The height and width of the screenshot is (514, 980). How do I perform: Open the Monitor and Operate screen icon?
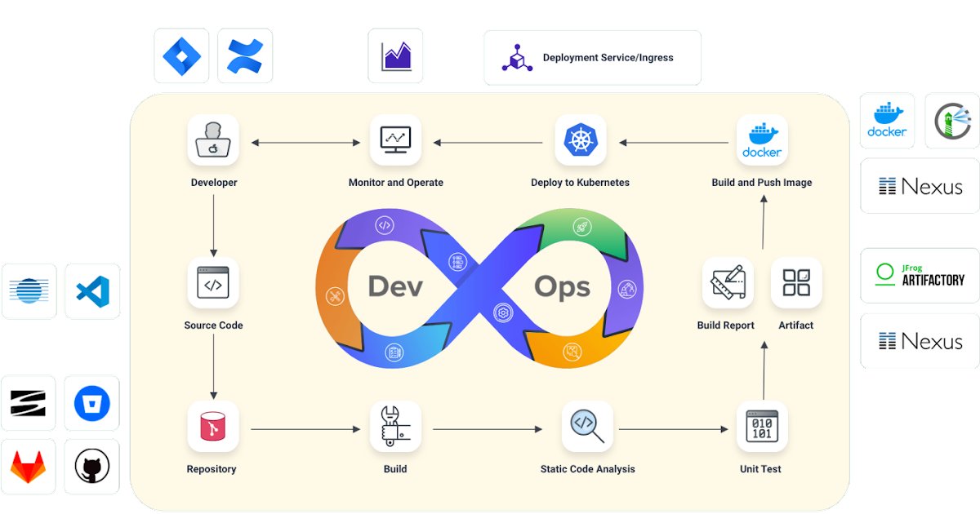coord(395,140)
